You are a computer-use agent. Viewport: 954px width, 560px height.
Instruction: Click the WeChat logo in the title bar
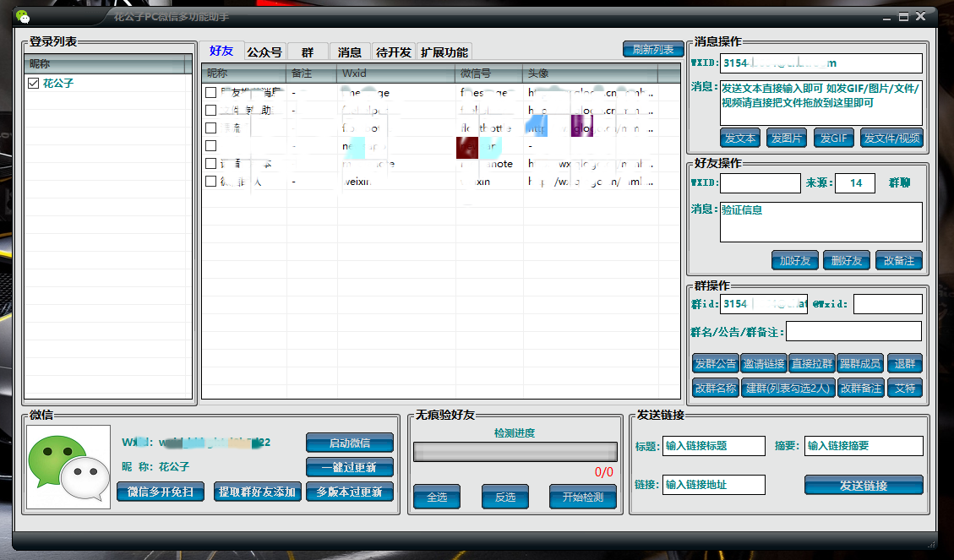pyautogui.click(x=23, y=16)
